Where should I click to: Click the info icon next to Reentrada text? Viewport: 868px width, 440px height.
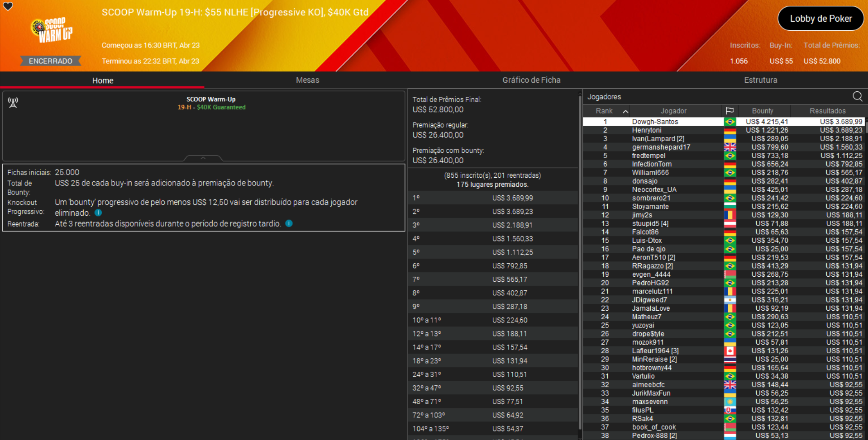tap(289, 223)
